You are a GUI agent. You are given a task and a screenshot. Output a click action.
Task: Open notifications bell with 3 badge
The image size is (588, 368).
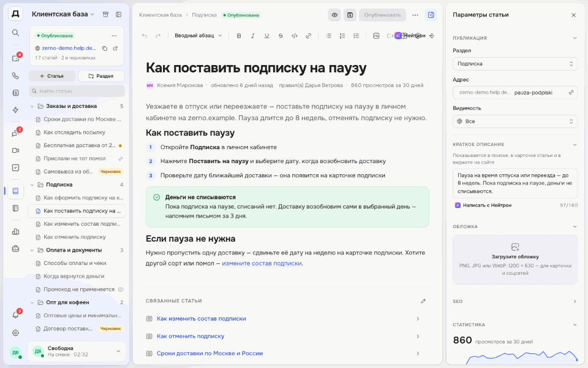point(15,315)
